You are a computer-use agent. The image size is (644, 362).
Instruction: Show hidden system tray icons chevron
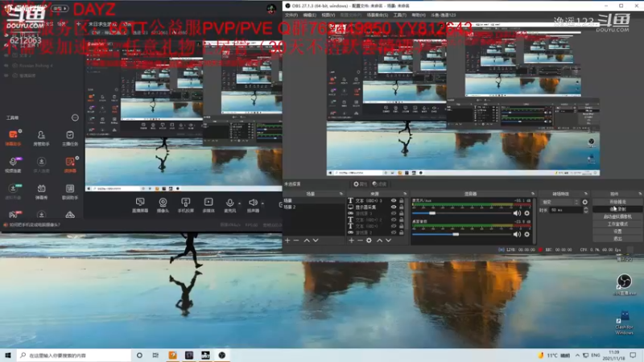[577, 356]
